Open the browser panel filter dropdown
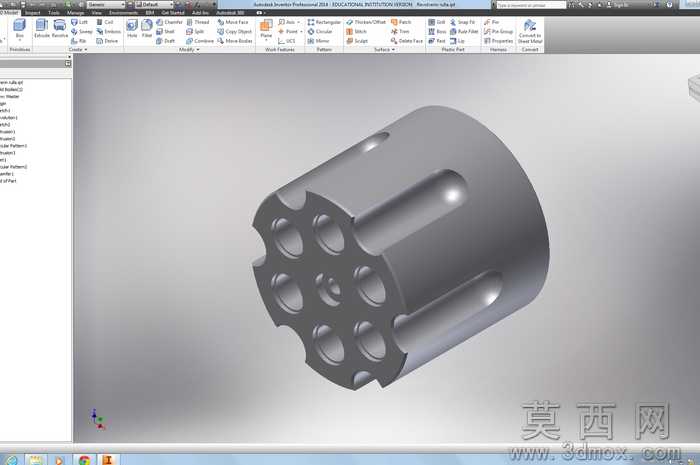This screenshot has width=700, height=465. (68, 63)
